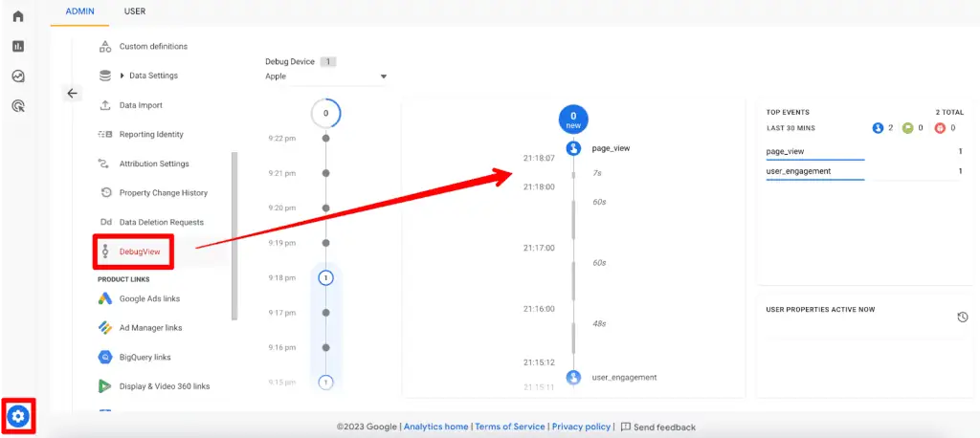Switch to the USER tab
The width and height of the screenshot is (980, 438).
click(135, 11)
